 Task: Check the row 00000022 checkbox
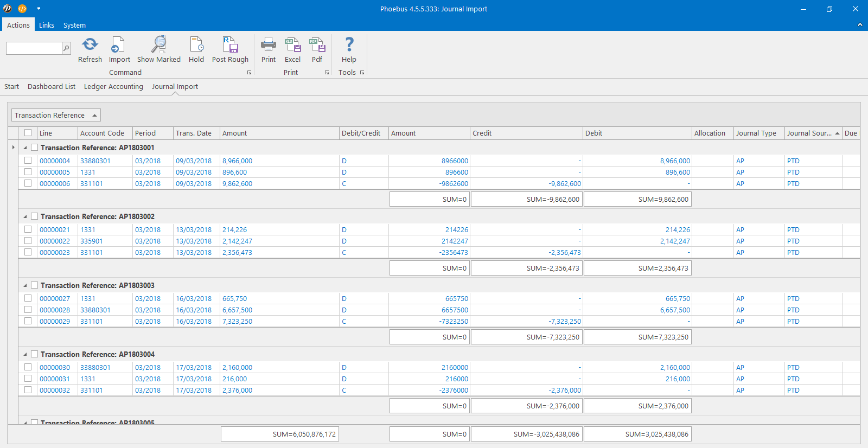pos(28,241)
